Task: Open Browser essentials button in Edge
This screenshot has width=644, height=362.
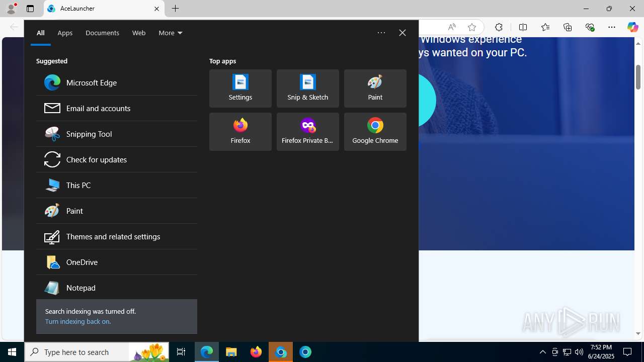Action: pos(590,27)
